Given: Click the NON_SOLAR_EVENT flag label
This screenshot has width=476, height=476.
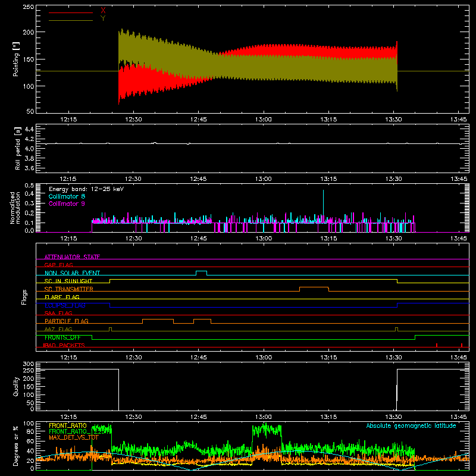Looking at the screenshot, I should (72, 273).
